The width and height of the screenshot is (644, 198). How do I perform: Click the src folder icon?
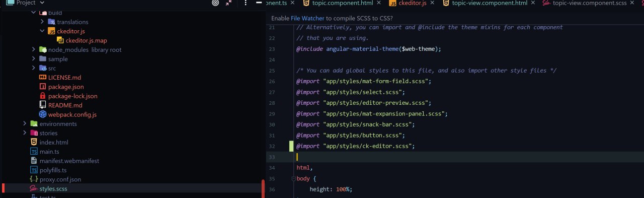(43, 68)
